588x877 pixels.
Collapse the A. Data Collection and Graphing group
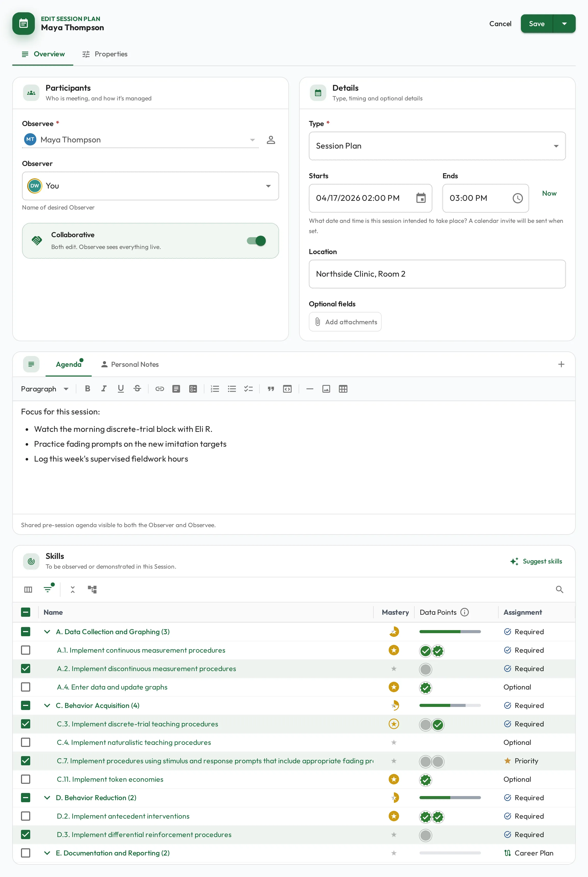coord(47,631)
